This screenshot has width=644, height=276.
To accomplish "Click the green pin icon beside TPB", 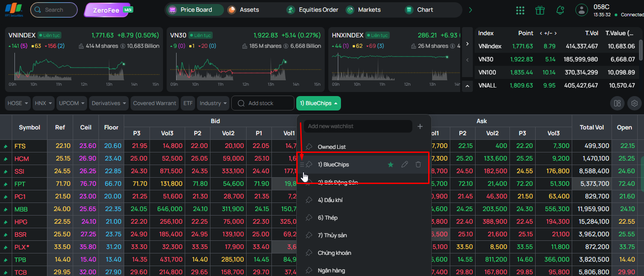I will pos(6,260).
